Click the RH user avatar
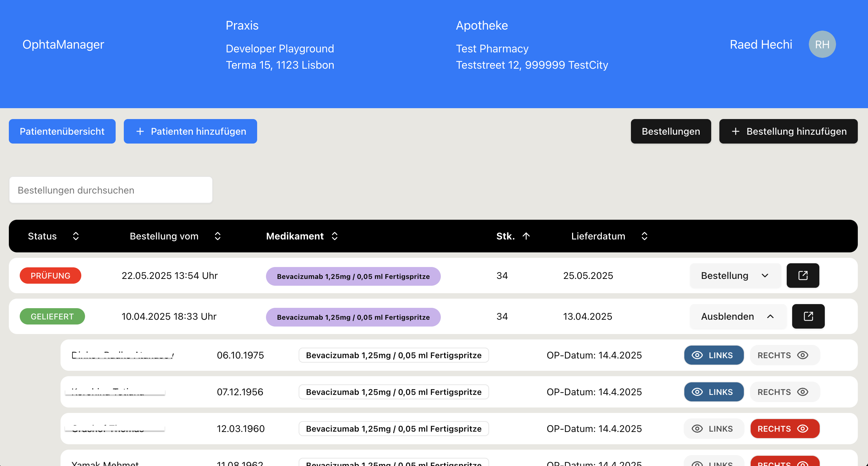This screenshot has width=868, height=466. (822, 44)
